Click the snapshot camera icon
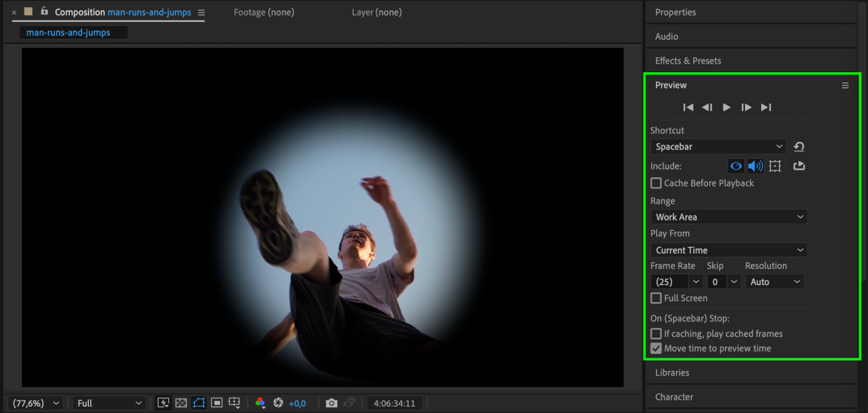Viewport: 868px width, 413px height. point(331,403)
